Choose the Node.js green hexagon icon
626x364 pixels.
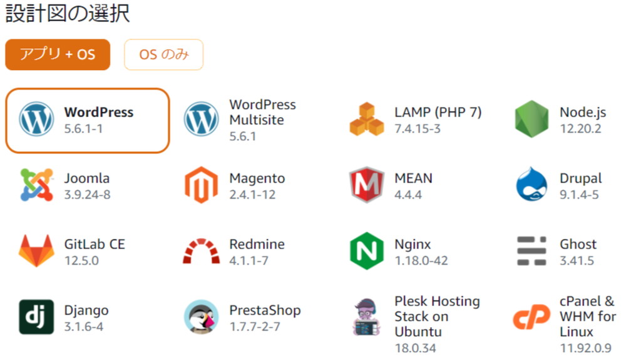click(x=531, y=119)
